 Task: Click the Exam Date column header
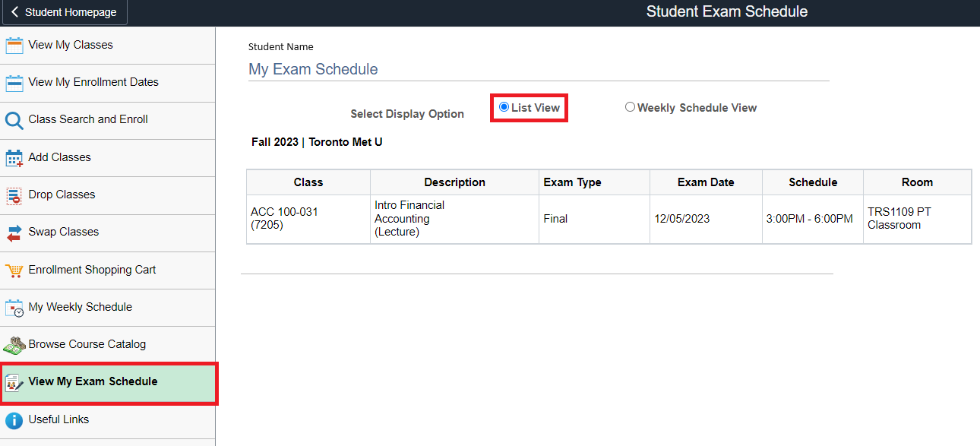(706, 182)
